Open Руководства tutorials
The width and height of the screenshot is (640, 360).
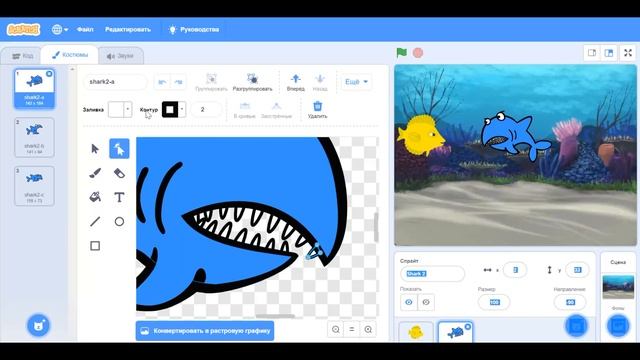(194, 29)
